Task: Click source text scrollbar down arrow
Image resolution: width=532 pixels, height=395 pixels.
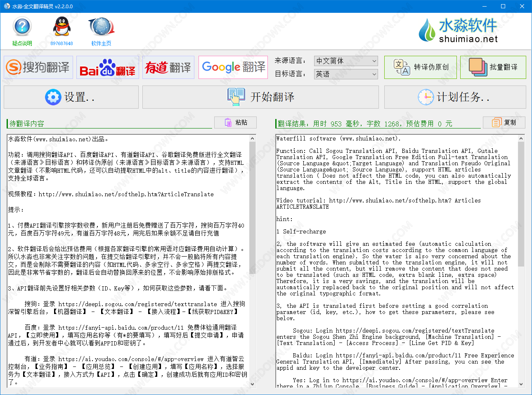Action: [253, 384]
